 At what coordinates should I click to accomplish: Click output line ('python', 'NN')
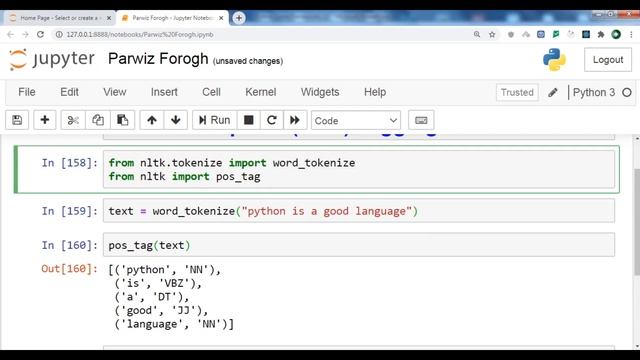coord(164,270)
